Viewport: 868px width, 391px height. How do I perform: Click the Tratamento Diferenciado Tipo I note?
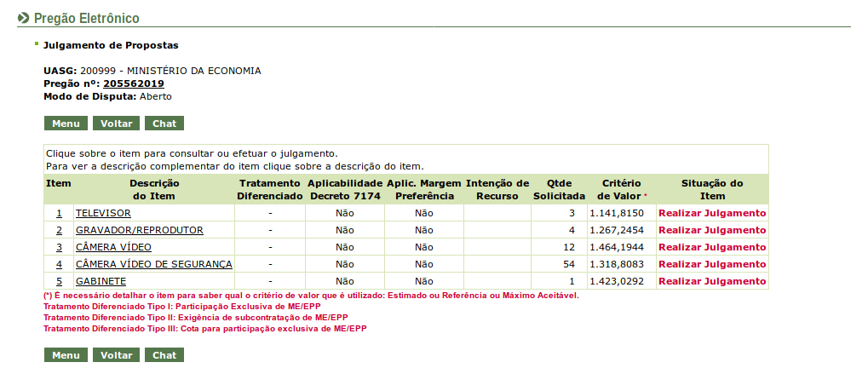pyautogui.click(x=182, y=307)
